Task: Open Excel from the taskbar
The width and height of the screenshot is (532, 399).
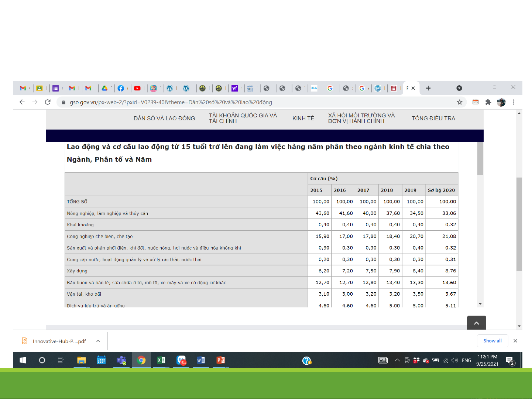Action: click(161, 360)
